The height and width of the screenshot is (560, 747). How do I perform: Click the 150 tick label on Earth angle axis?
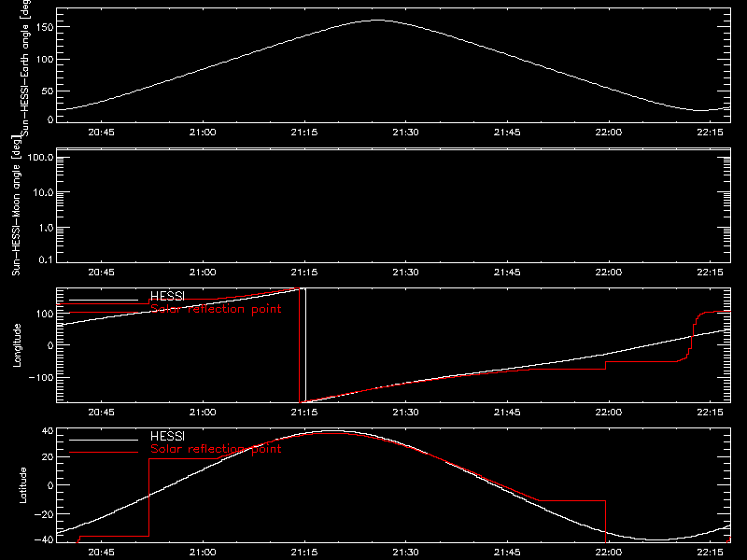pos(44,27)
